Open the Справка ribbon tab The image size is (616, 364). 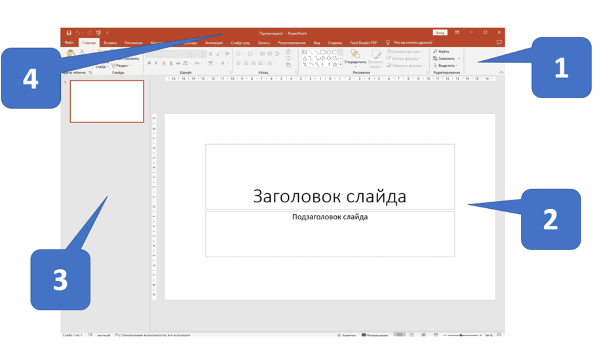[335, 43]
